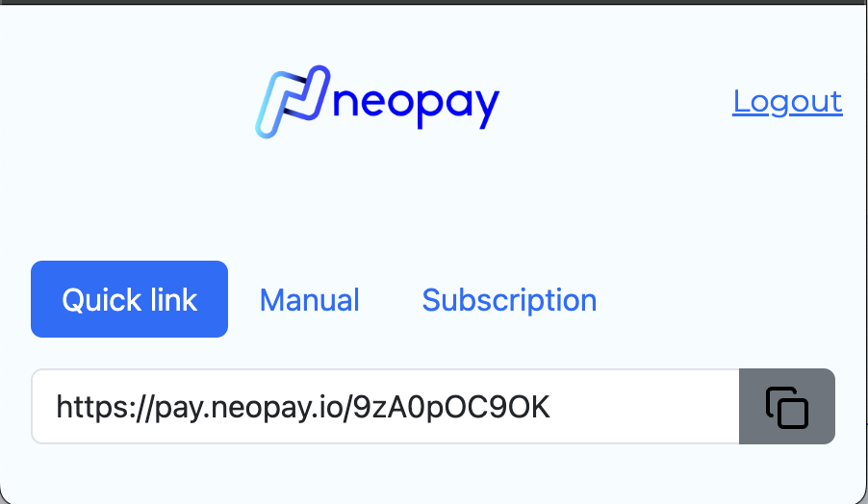This screenshot has width=868, height=504.
Task: Select the generated 9zA0pOC9OK link field
Action: [x=385, y=407]
